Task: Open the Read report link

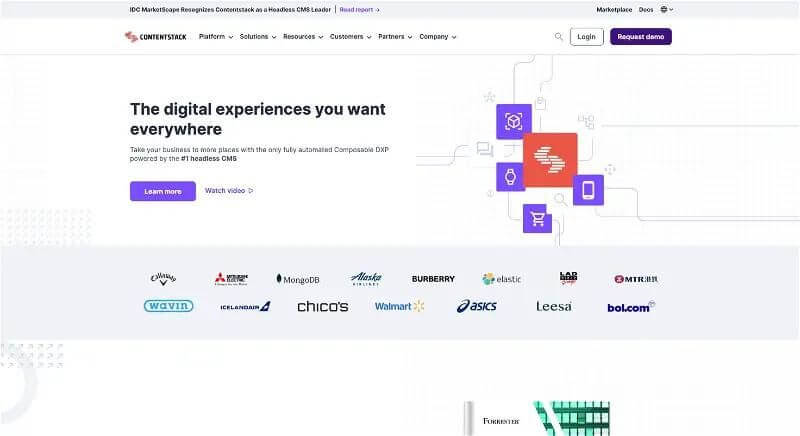Action: click(x=360, y=10)
